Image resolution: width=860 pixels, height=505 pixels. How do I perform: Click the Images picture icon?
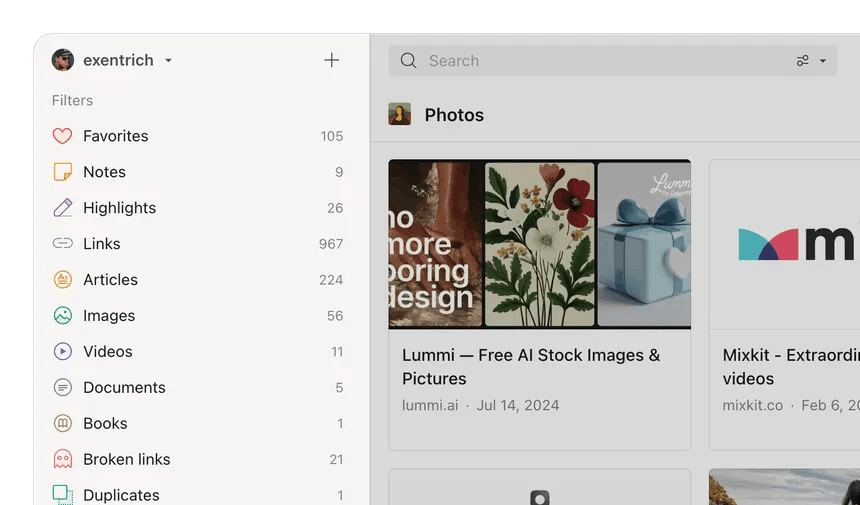(63, 315)
